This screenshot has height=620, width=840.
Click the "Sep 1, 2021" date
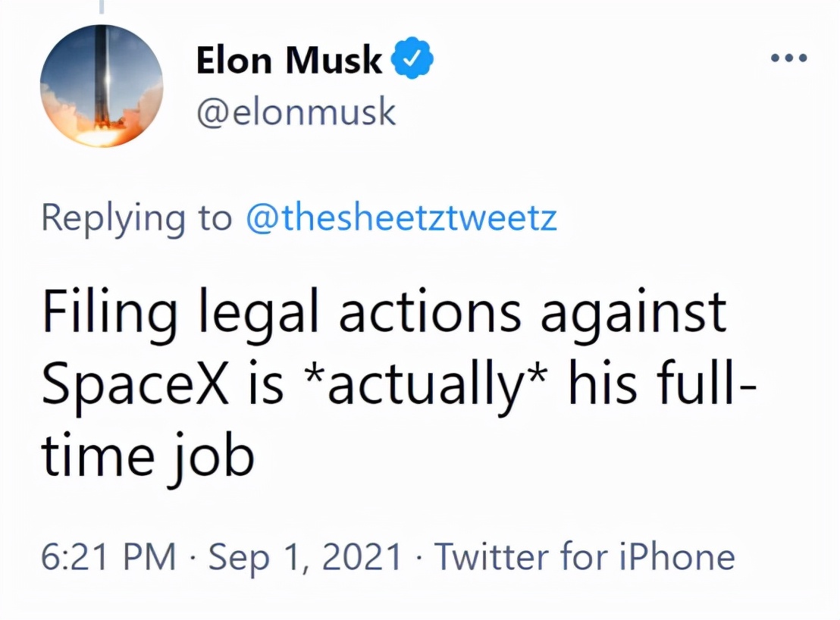coord(305,557)
